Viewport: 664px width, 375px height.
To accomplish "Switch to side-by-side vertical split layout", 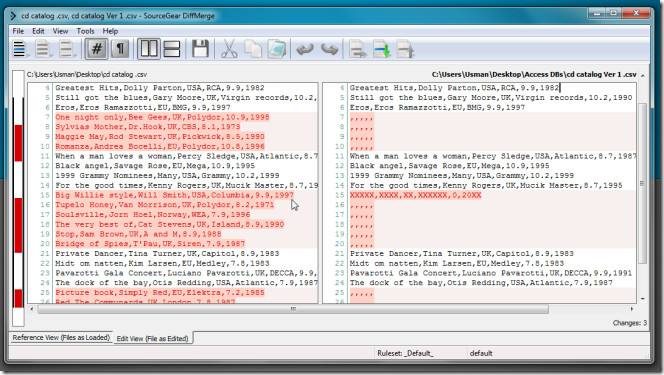I will tap(149, 49).
